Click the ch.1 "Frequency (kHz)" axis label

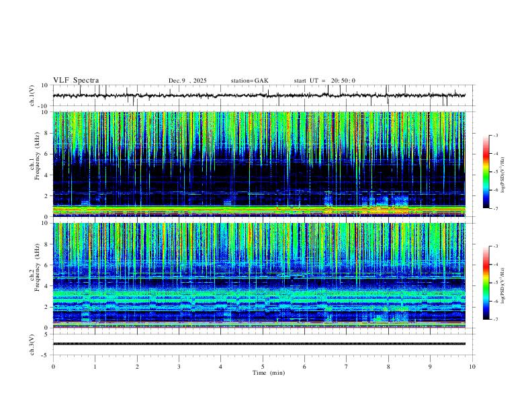point(37,156)
